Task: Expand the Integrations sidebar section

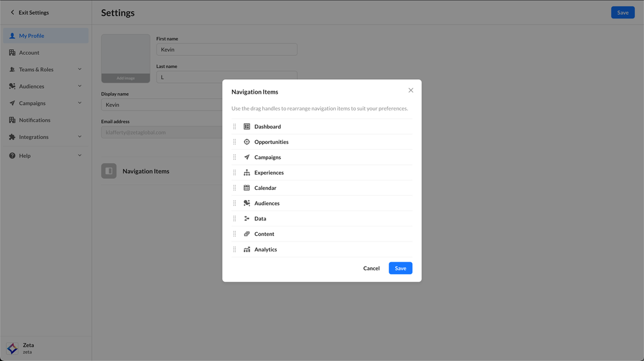Action: click(79, 136)
